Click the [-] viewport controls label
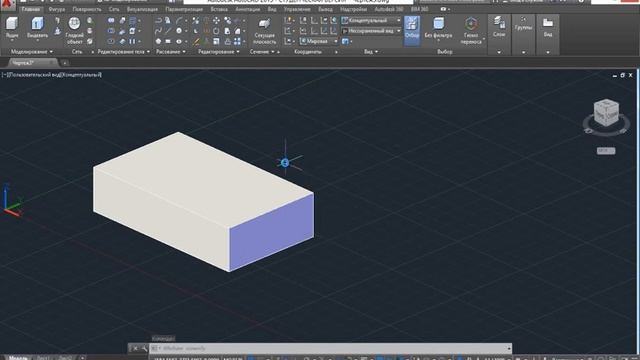 point(4,75)
